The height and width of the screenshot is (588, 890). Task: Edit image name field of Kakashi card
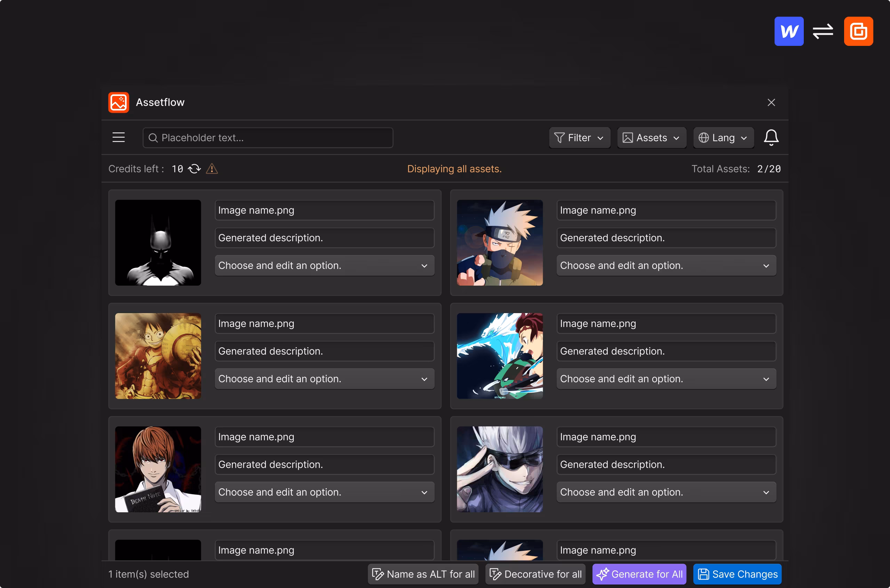click(666, 210)
